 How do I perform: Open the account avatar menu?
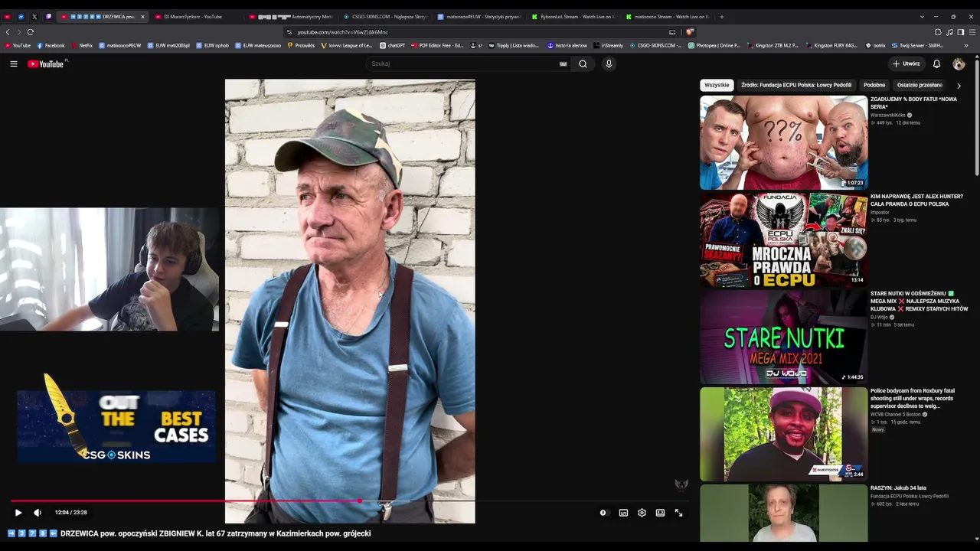pos(959,64)
